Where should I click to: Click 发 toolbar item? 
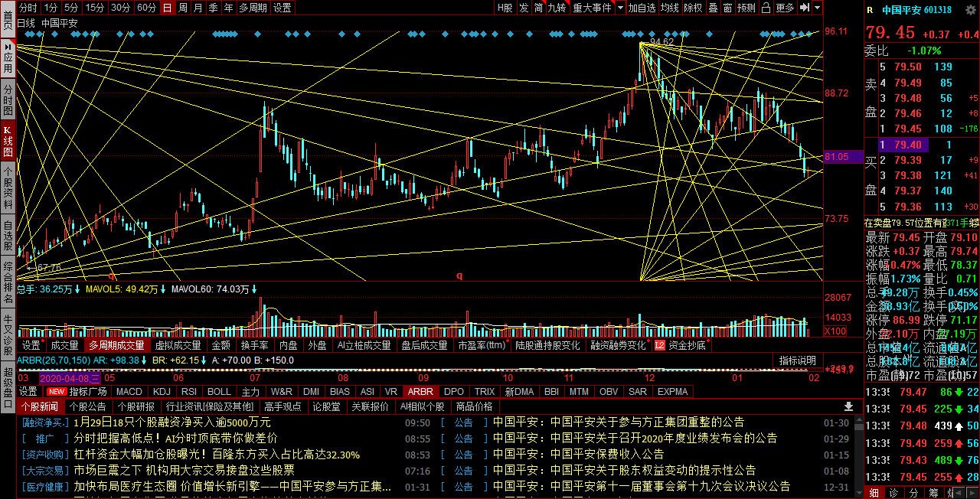(524, 8)
